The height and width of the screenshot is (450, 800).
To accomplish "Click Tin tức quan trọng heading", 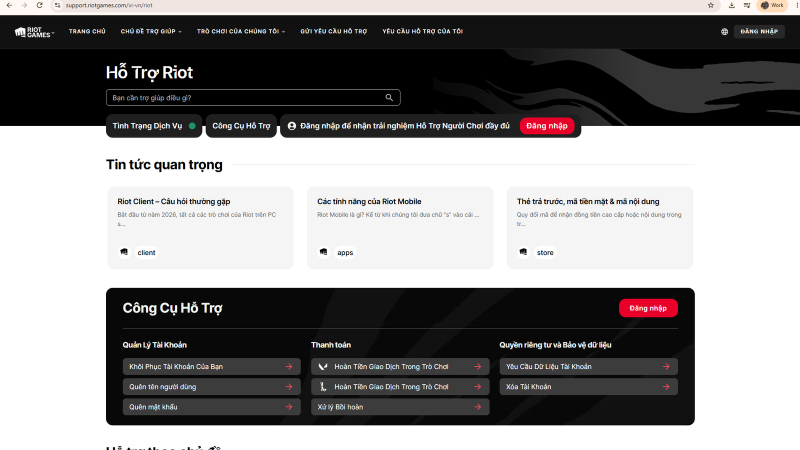I will pos(164,165).
